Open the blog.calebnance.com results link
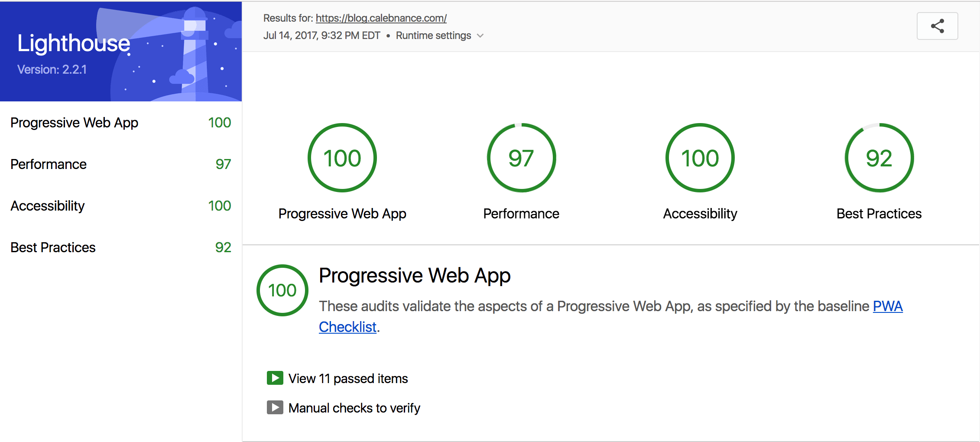The height and width of the screenshot is (442, 980). coord(381,18)
